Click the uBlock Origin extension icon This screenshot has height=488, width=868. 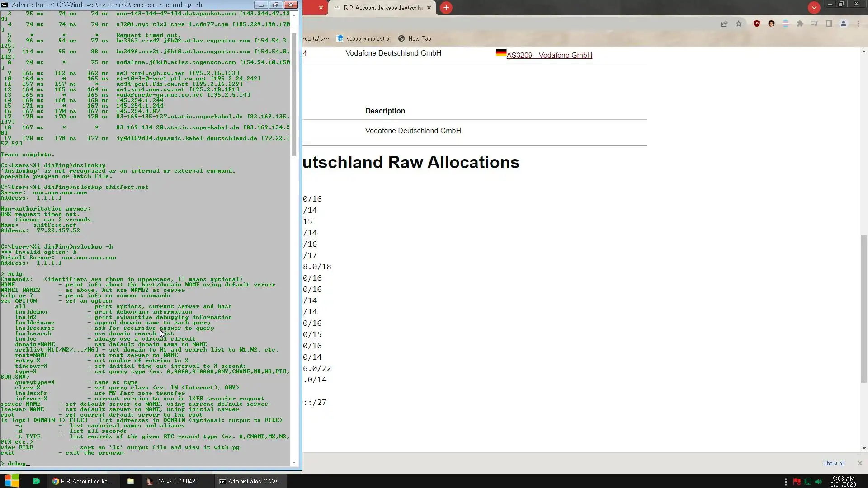point(756,23)
